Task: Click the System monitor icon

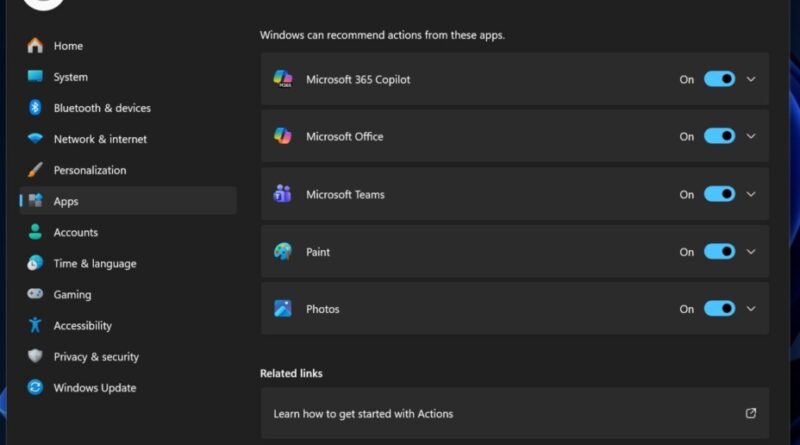Action: [x=35, y=77]
